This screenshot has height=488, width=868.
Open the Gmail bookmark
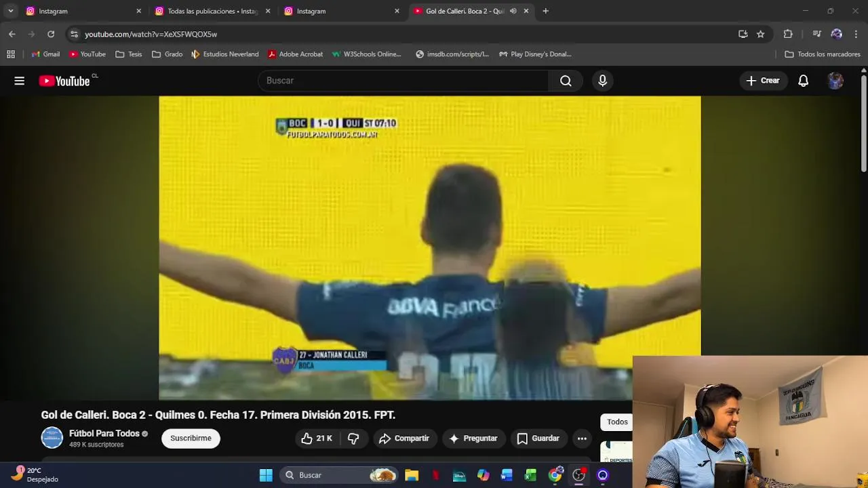45,54
